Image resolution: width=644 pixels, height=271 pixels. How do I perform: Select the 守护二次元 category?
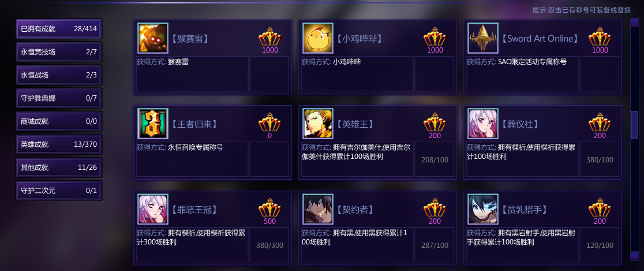pyautogui.click(x=59, y=191)
